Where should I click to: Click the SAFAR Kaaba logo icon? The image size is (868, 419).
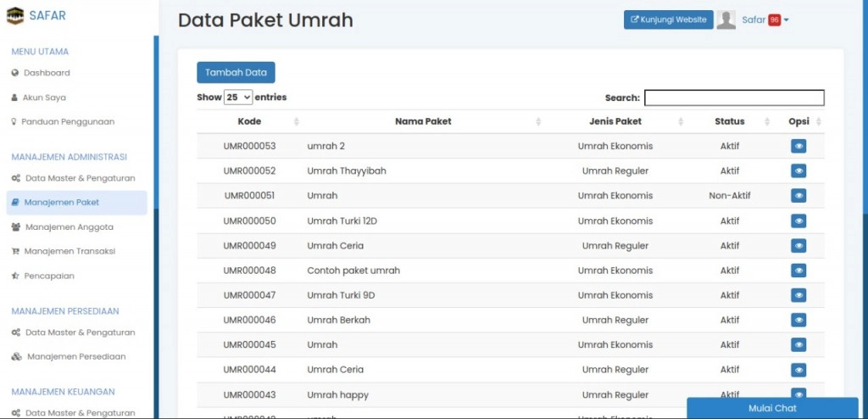(x=14, y=16)
